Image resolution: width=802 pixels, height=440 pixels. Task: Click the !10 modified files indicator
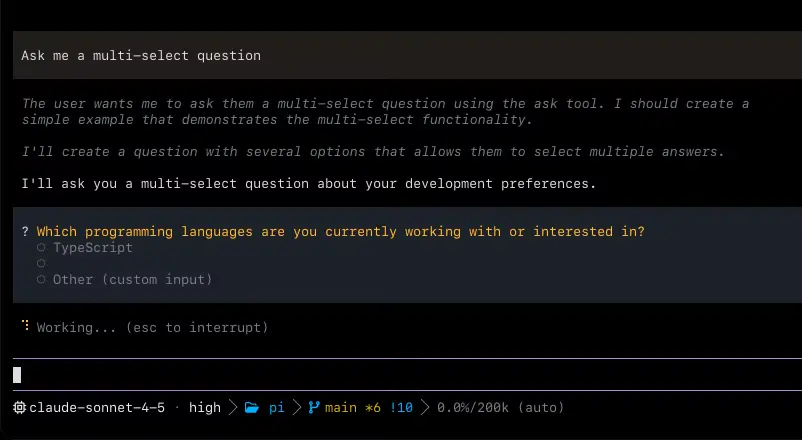401,407
